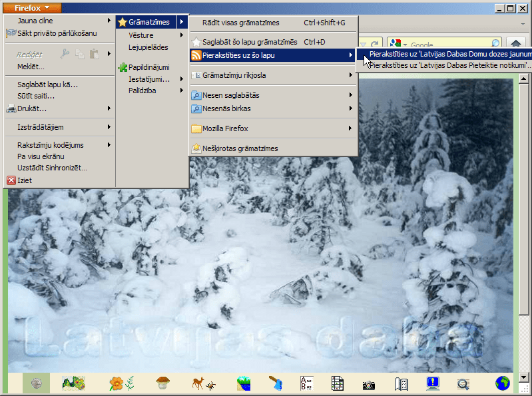Viewport: 532px width, 396px height.
Task: Click the magnifier in the Google search box
Action: 495,43
